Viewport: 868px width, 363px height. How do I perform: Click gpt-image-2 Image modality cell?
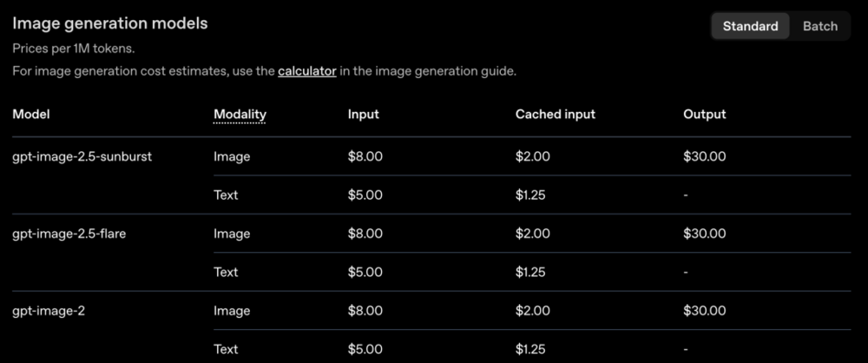[232, 310]
